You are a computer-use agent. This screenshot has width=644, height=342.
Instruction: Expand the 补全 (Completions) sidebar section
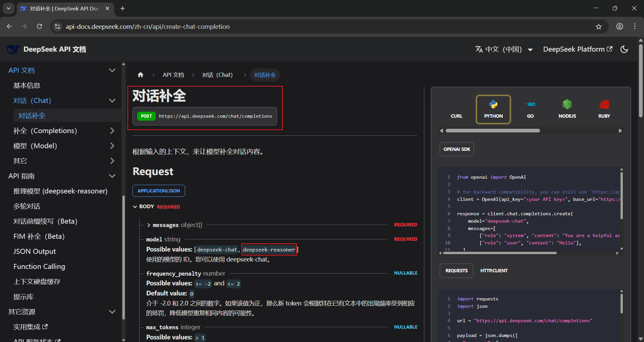click(x=112, y=131)
